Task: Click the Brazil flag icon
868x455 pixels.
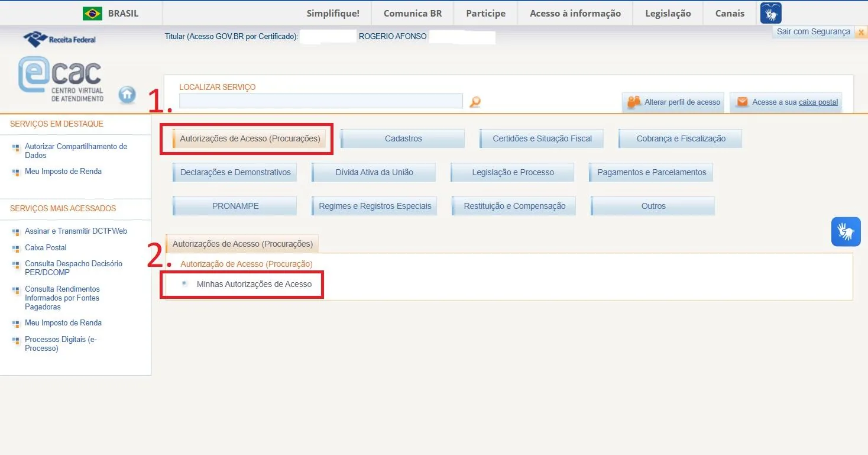Action: point(92,14)
